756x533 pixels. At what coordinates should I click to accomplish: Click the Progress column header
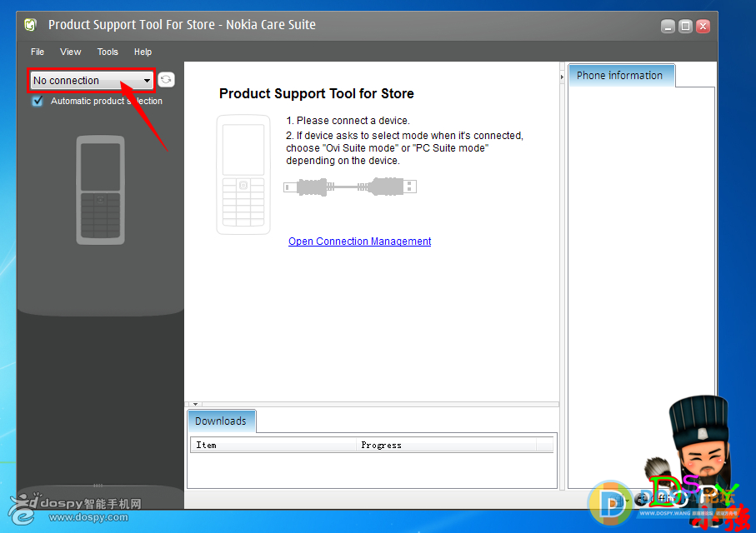coord(447,445)
